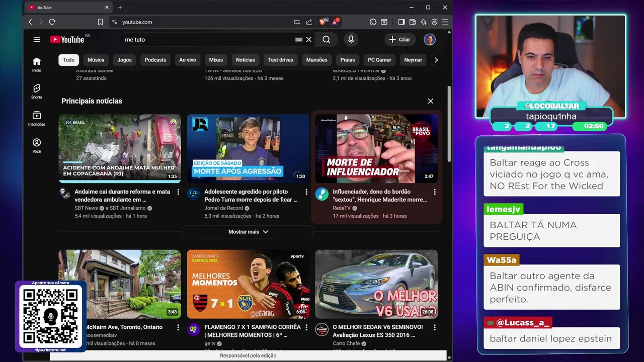
Task: Open the Você sidebar section
Action: pos(37,146)
